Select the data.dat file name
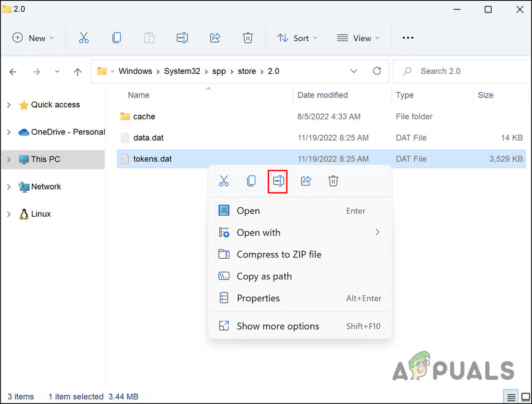The image size is (532, 404). (148, 138)
